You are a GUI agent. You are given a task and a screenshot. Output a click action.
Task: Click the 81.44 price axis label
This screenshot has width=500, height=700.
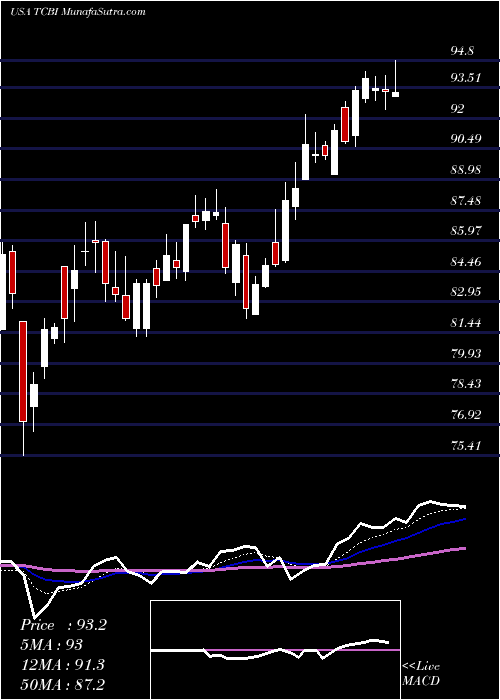(465, 322)
